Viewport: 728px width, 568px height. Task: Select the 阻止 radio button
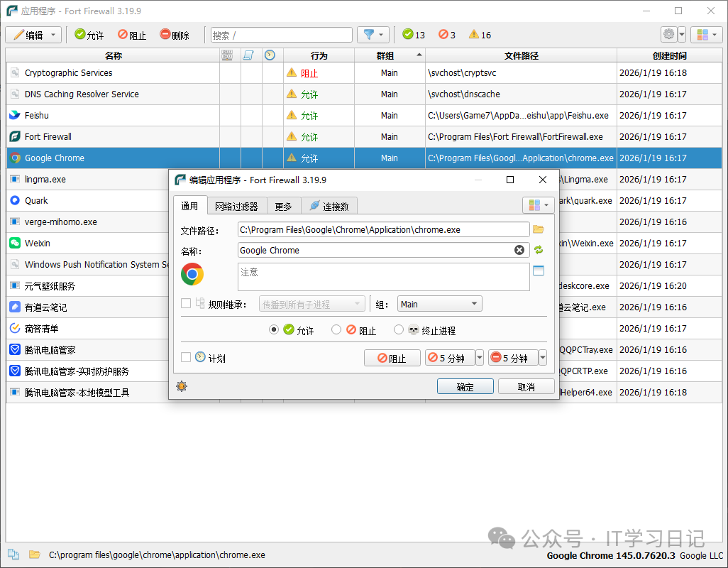tap(336, 330)
